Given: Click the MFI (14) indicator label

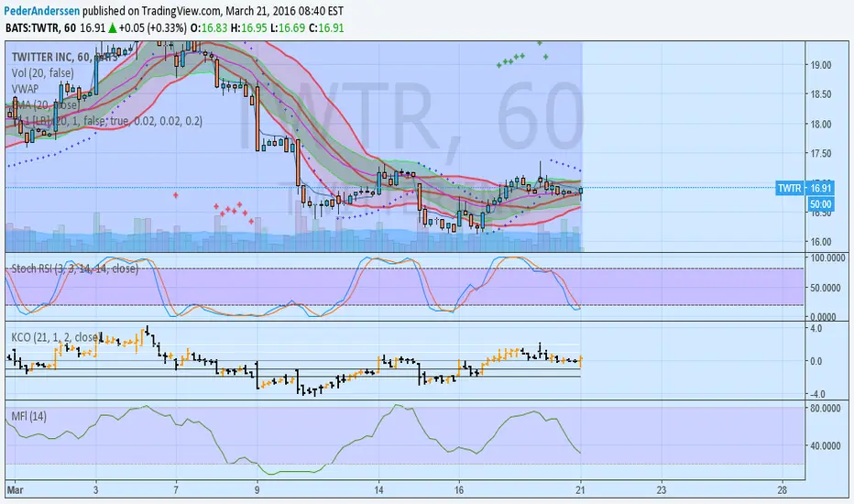Looking at the screenshot, I should [x=29, y=416].
